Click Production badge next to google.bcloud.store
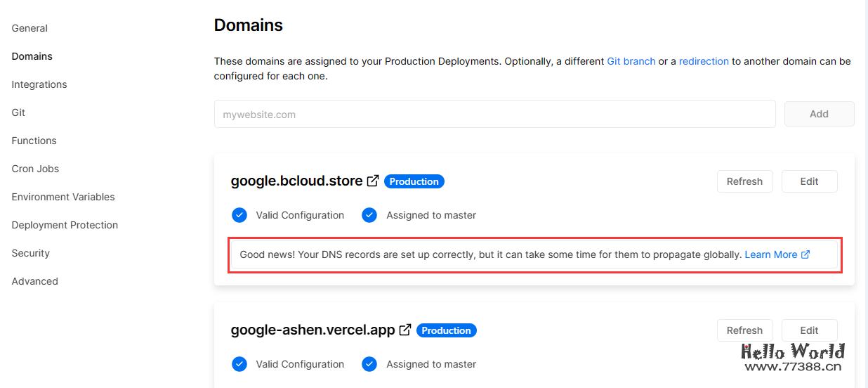This screenshot has width=868, height=388. click(x=414, y=181)
